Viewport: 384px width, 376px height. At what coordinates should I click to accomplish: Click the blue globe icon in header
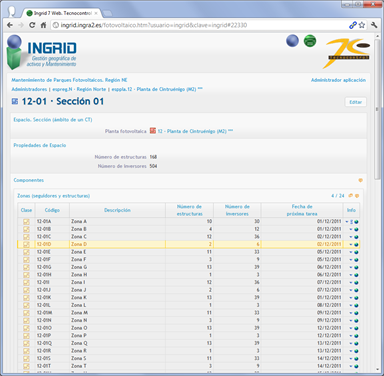pos(292,41)
